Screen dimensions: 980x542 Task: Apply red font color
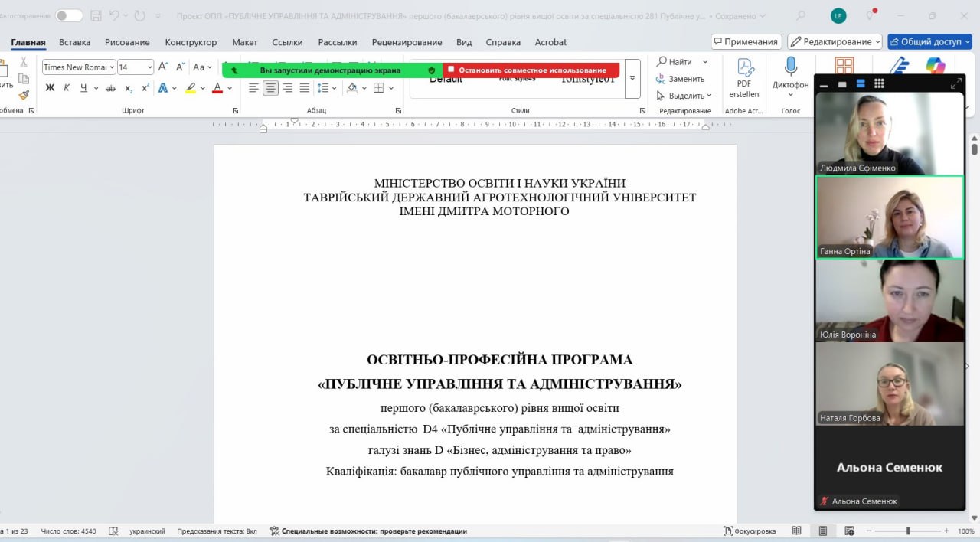click(217, 88)
